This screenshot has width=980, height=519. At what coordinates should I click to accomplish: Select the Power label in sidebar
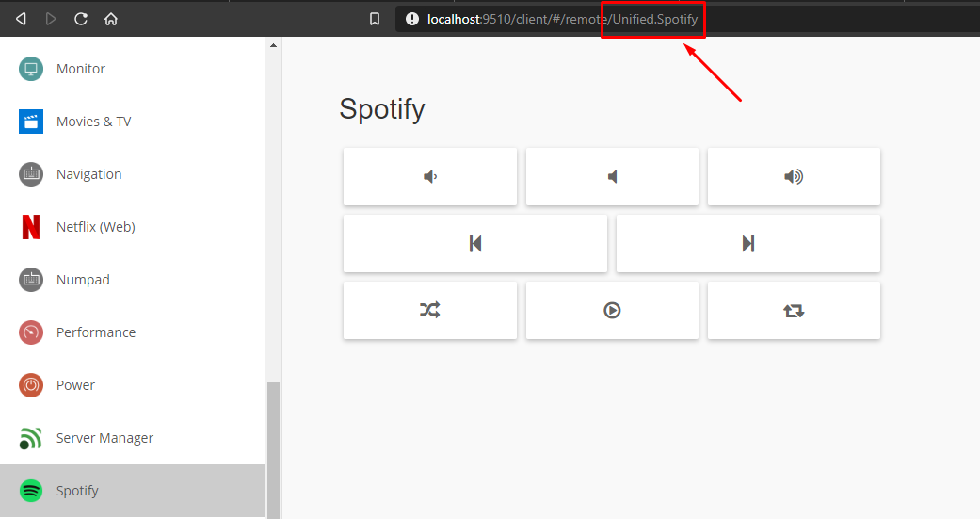tap(75, 385)
